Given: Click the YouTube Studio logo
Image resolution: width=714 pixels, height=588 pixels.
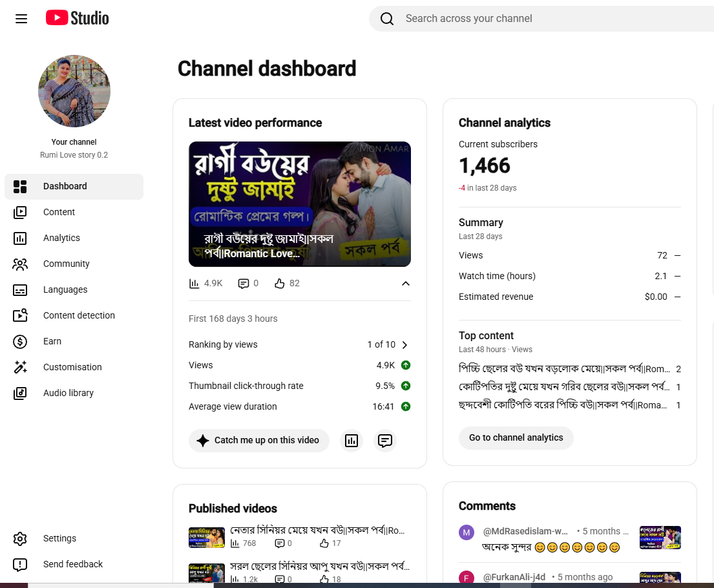Looking at the screenshot, I should [x=78, y=18].
